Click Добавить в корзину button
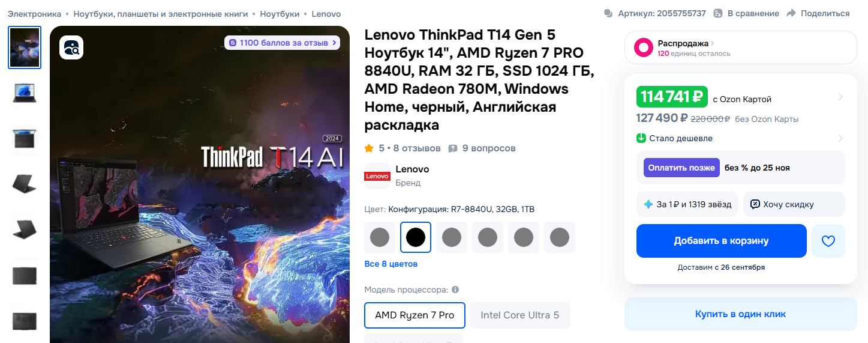 [722, 241]
